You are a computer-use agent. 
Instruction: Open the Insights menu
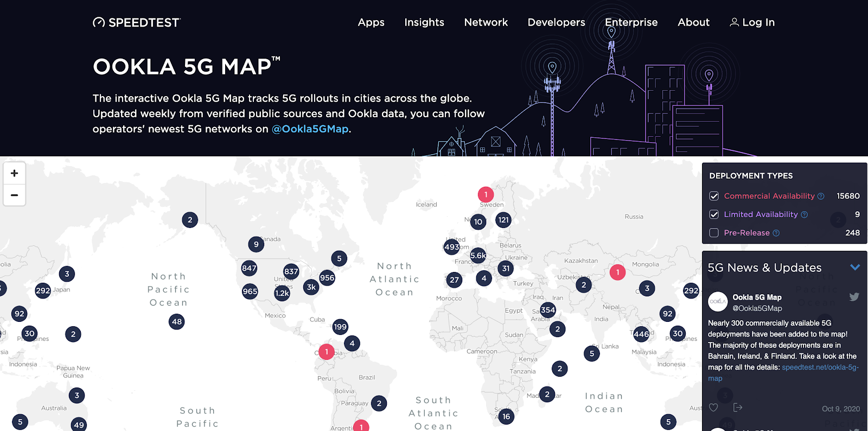click(424, 22)
